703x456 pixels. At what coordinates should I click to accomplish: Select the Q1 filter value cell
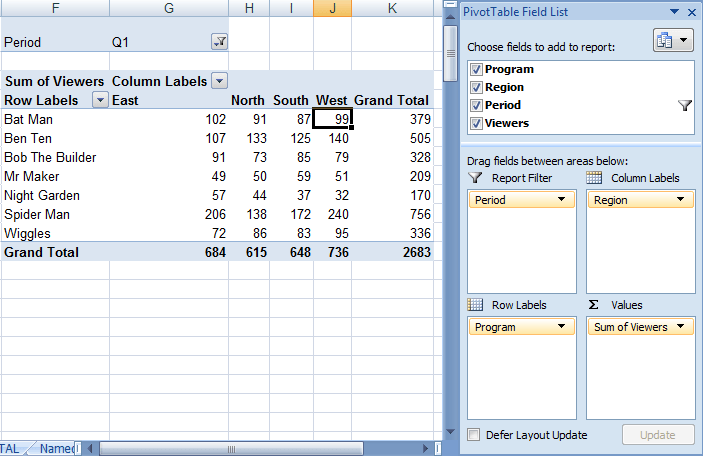click(169, 42)
